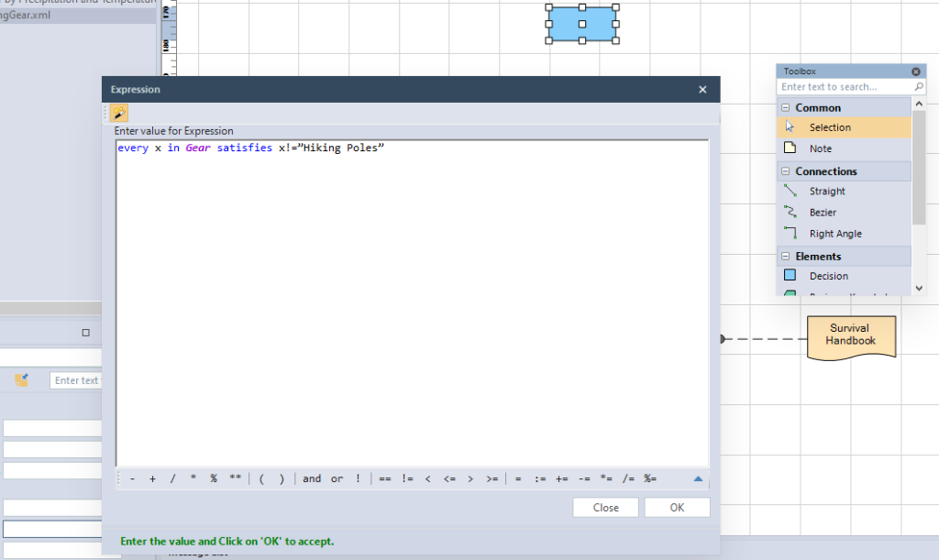Select the Straight connection tool

(845, 191)
